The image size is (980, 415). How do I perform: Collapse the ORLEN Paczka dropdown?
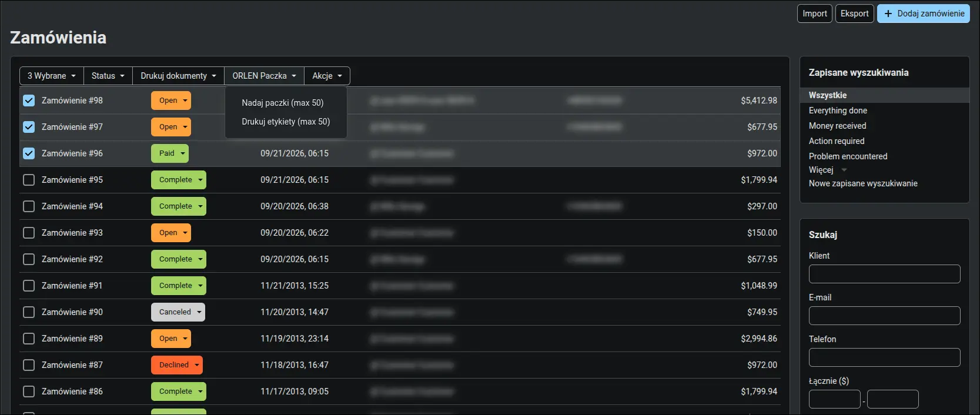click(265, 76)
